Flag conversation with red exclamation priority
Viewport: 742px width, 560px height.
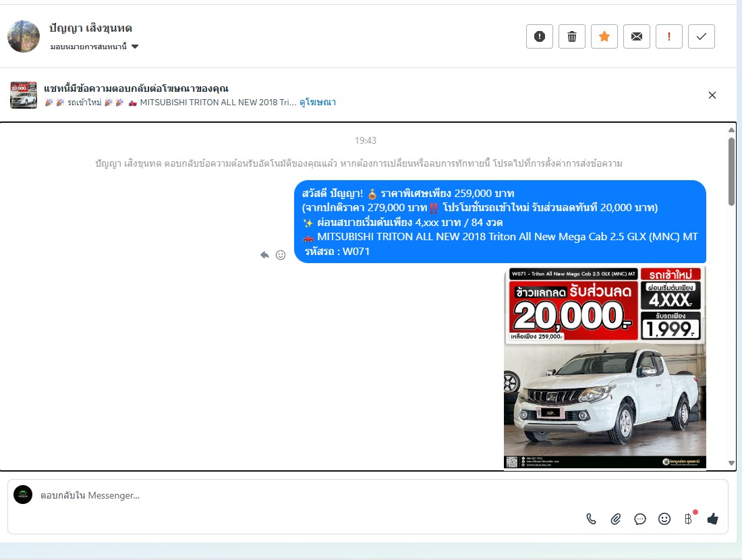[x=669, y=36]
